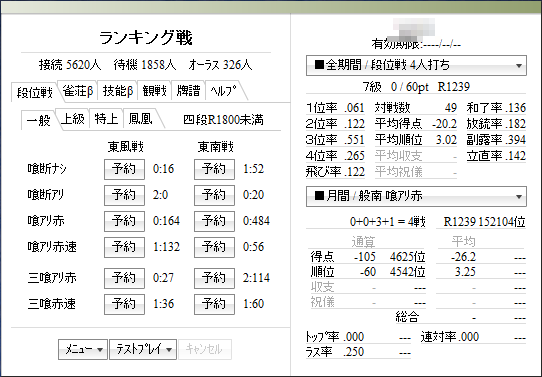Click the 3.25 average placement
Screen dimensions: 542x377
pyautogui.click(x=465, y=272)
